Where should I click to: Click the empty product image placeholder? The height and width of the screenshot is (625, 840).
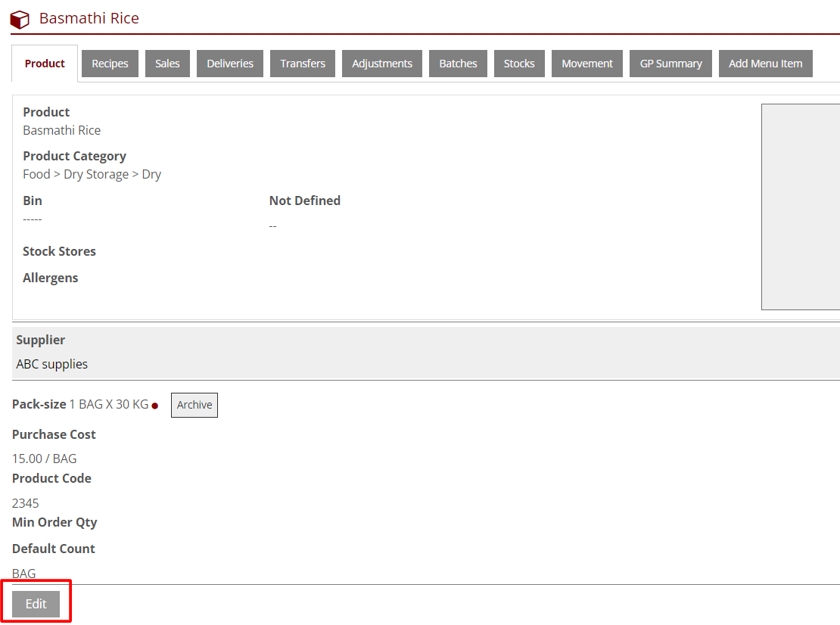(800, 207)
